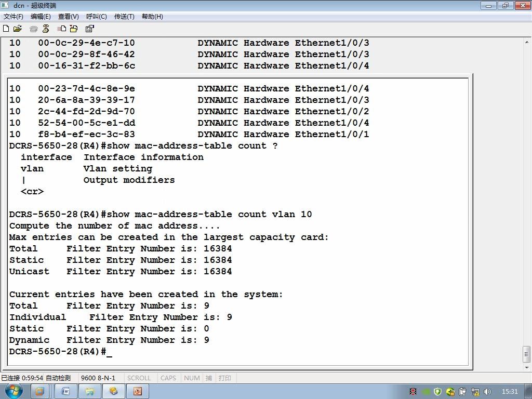Open the 文件(F) menu
The image size is (532, 399).
(x=13, y=16)
